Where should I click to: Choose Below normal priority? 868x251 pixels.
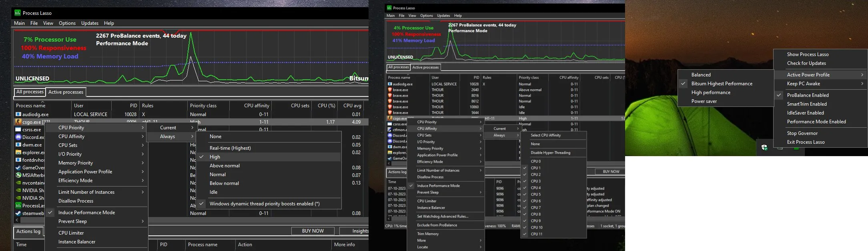[x=269, y=183]
